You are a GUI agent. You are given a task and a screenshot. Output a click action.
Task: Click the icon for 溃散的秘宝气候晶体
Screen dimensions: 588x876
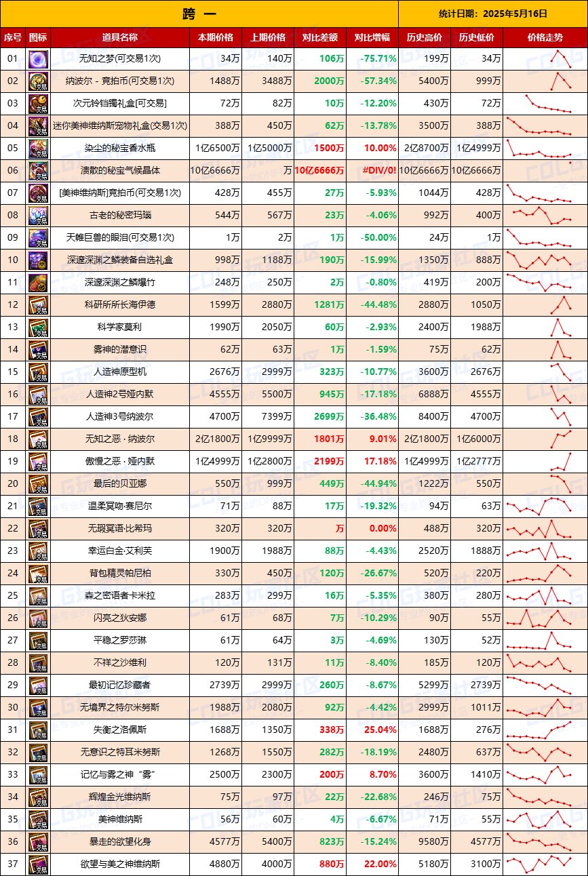[x=38, y=171]
